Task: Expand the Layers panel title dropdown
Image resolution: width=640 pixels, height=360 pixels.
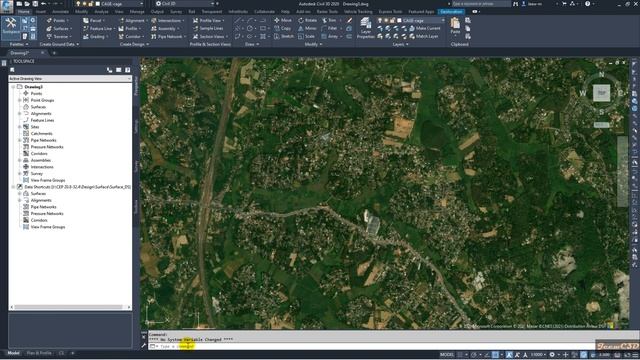Action: pos(400,44)
